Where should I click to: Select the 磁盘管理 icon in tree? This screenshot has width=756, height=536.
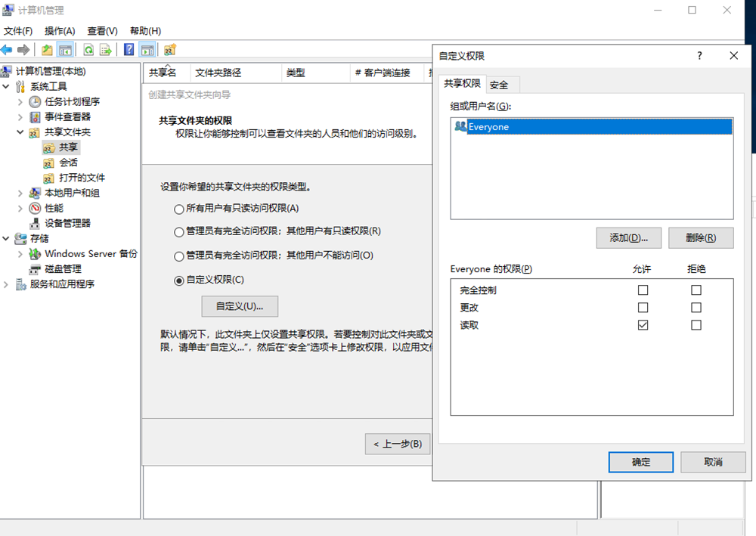[x=35, y=269]
